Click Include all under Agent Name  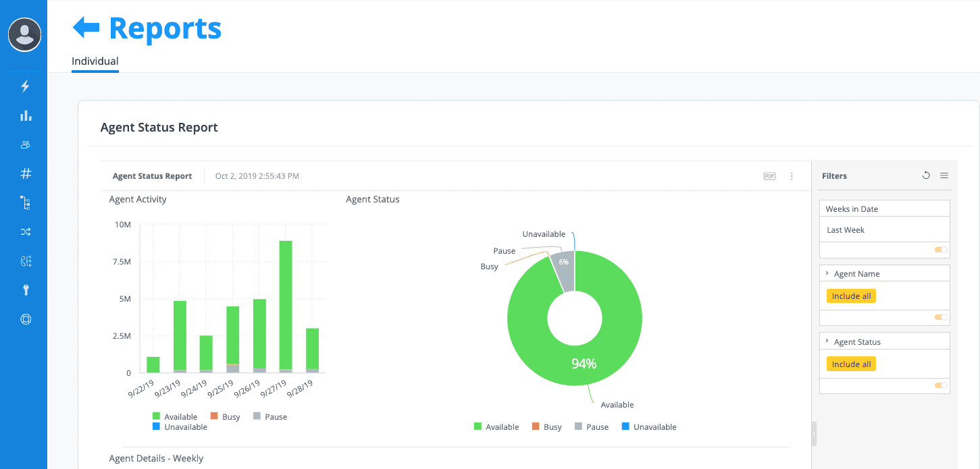pos(851,296)
